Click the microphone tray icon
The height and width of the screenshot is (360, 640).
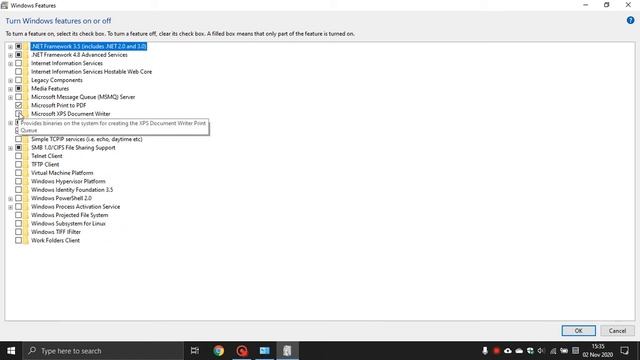[x=485, y=351]
